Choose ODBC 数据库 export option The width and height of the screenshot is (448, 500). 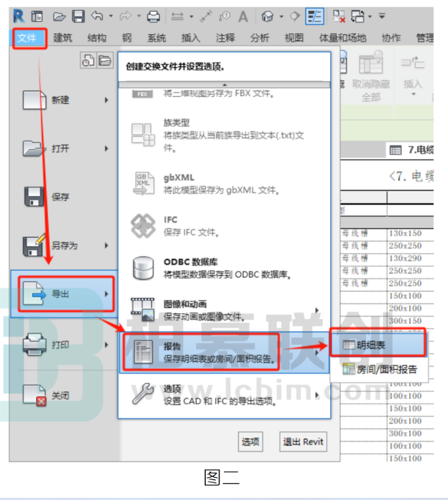click(224, 268)
